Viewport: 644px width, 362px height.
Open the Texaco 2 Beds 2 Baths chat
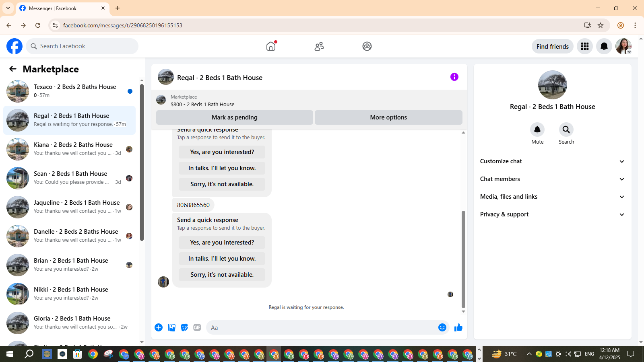[69, 91]
